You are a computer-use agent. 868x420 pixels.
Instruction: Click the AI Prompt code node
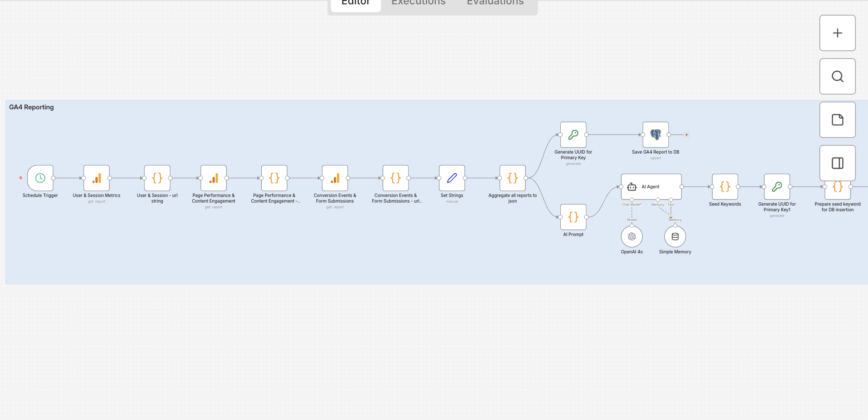pyautogui.click(x=573, y=217)
